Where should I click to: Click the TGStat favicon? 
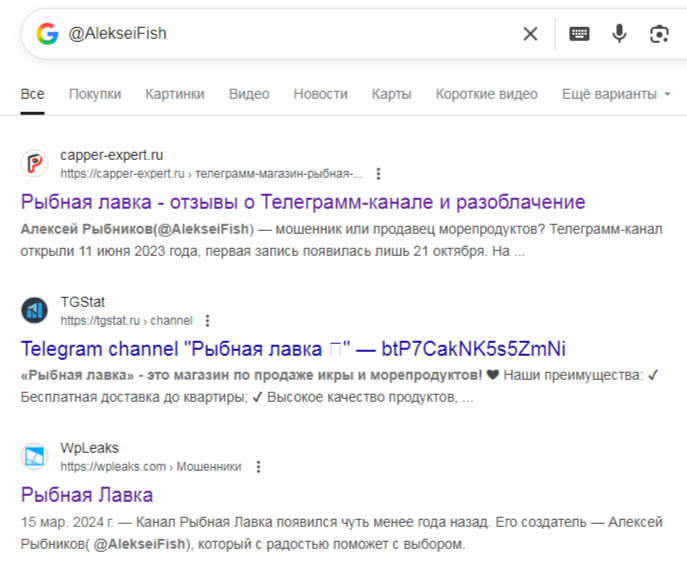[x=35, y=310]
